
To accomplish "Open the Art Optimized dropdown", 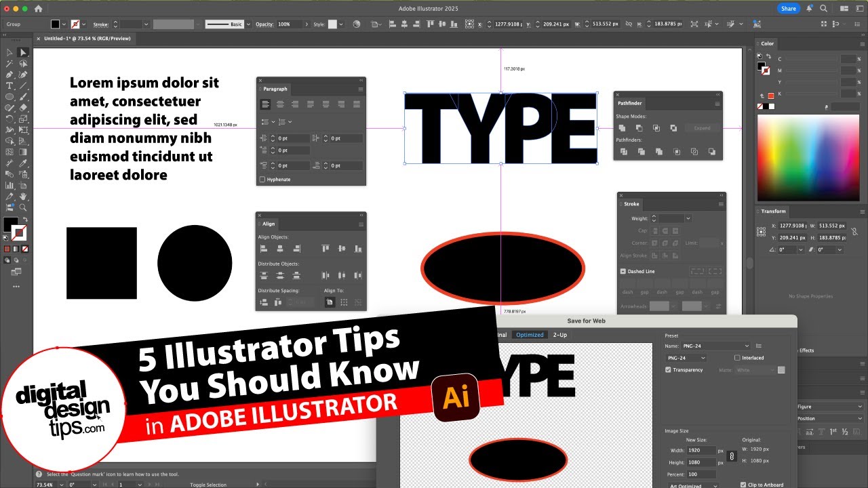I will pos(694,485).
